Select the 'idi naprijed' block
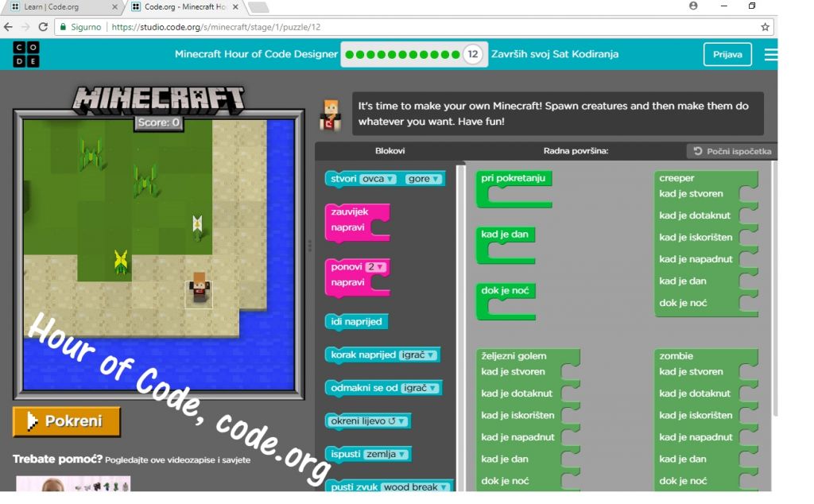The image size is (814, 504). 356,322
